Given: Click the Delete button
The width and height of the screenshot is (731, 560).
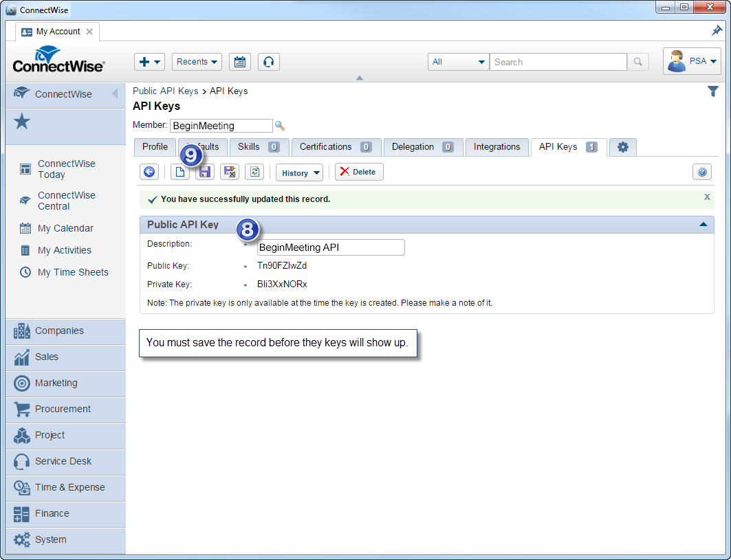Looking at the screenshot, I should (x=359, y=172).
